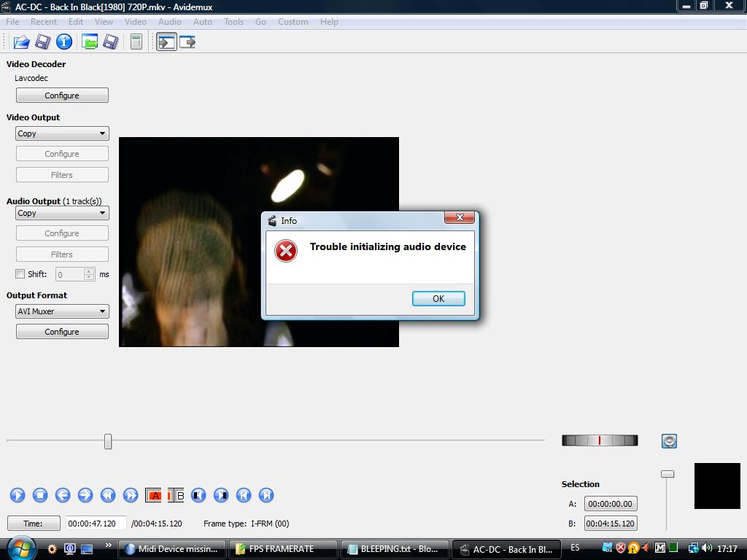Open the Custom menu
The image size is (747, 560).
coord(293,22)
